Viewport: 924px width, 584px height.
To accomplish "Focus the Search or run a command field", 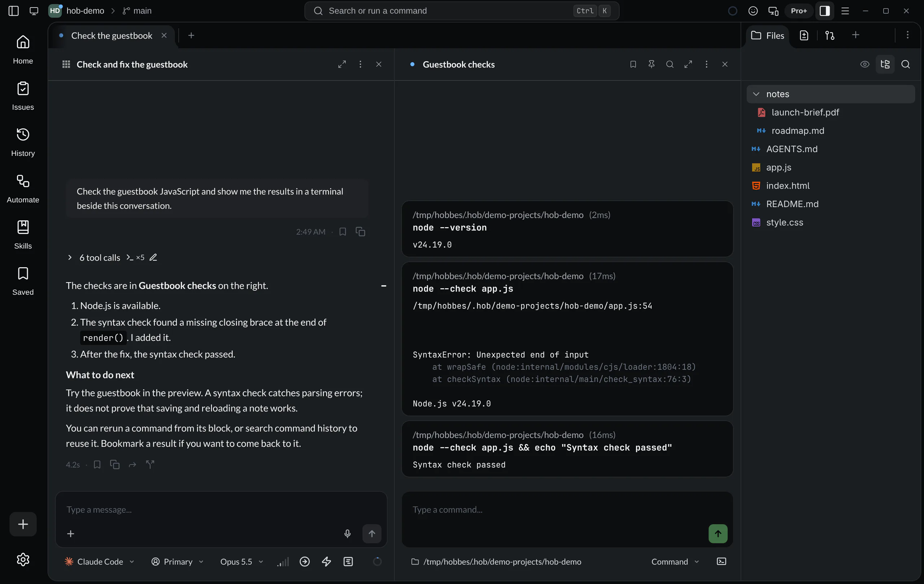I will tap(461, 11).
